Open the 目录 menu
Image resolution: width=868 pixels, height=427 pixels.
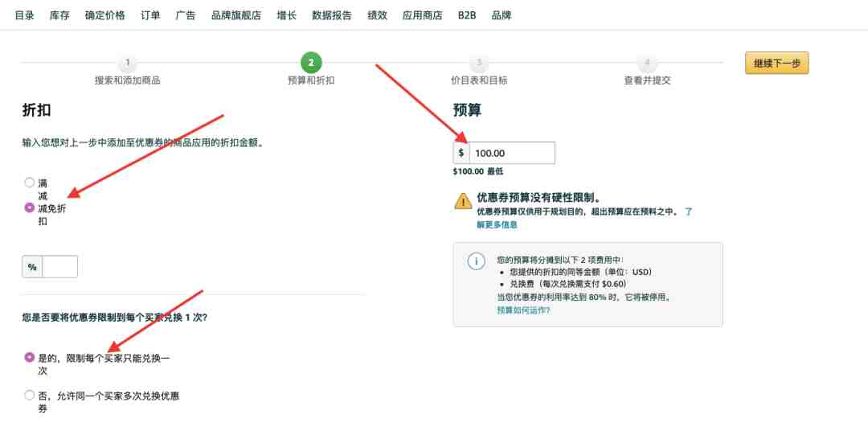[x=24, y=15]
